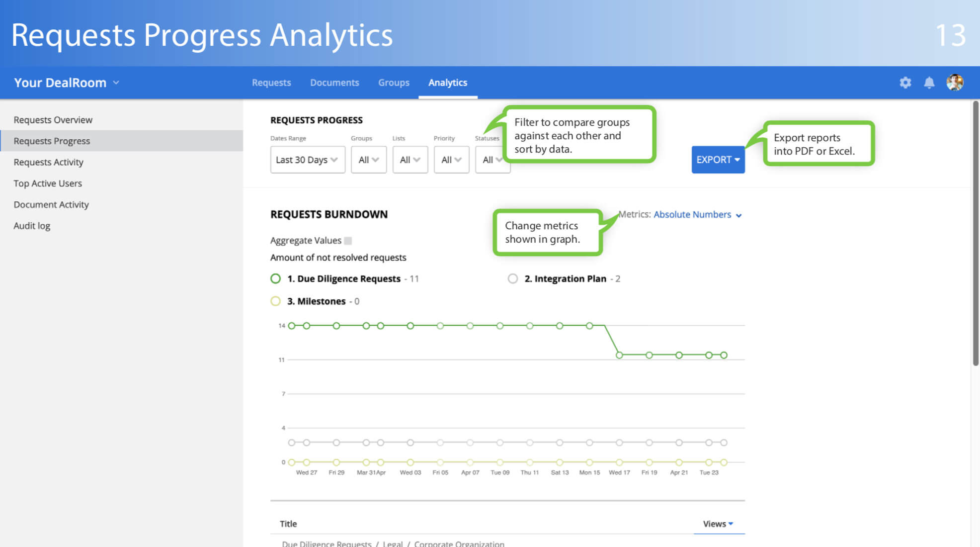
Task: Switch to the Groups tab
Action: (x=394, y=83)
